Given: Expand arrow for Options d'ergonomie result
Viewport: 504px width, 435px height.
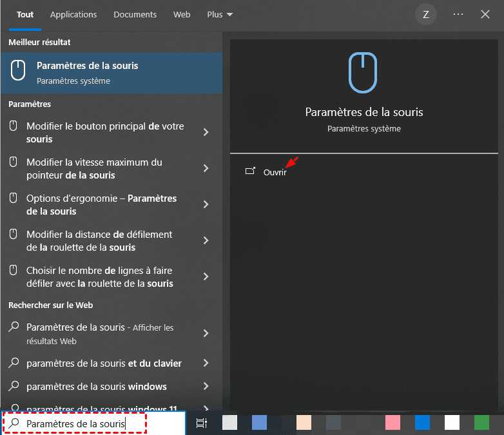Looking at the screenshot, I should pos(206,204).
